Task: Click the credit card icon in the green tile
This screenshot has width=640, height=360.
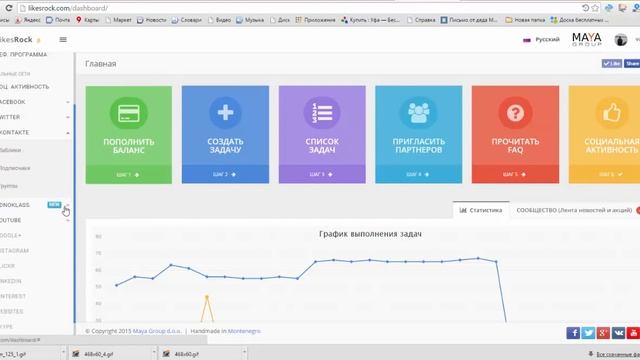Action: click(129, 113)
